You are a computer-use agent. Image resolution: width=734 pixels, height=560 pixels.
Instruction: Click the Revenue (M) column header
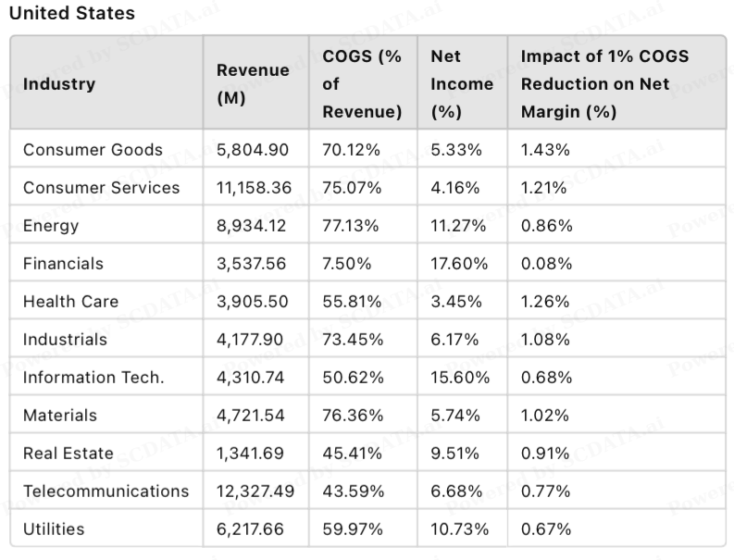coord(253,84)
